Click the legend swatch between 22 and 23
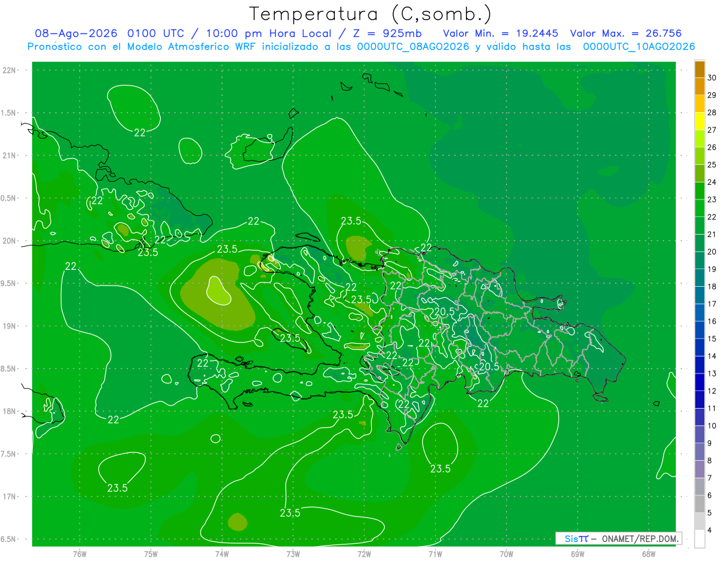The height and width of the screenshot is (562, 728). [x=699, y=208]
